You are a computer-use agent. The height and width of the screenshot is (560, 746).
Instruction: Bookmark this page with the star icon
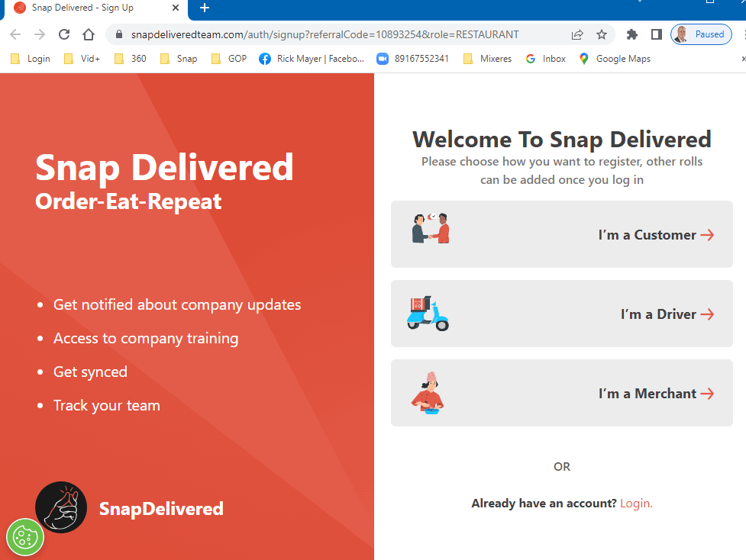coord(602,34)
